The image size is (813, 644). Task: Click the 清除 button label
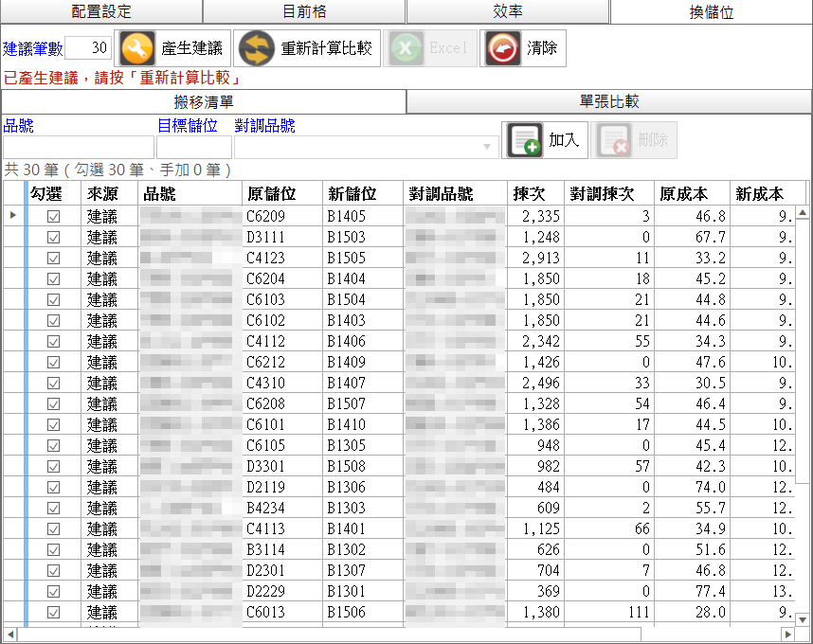(542, 48)
